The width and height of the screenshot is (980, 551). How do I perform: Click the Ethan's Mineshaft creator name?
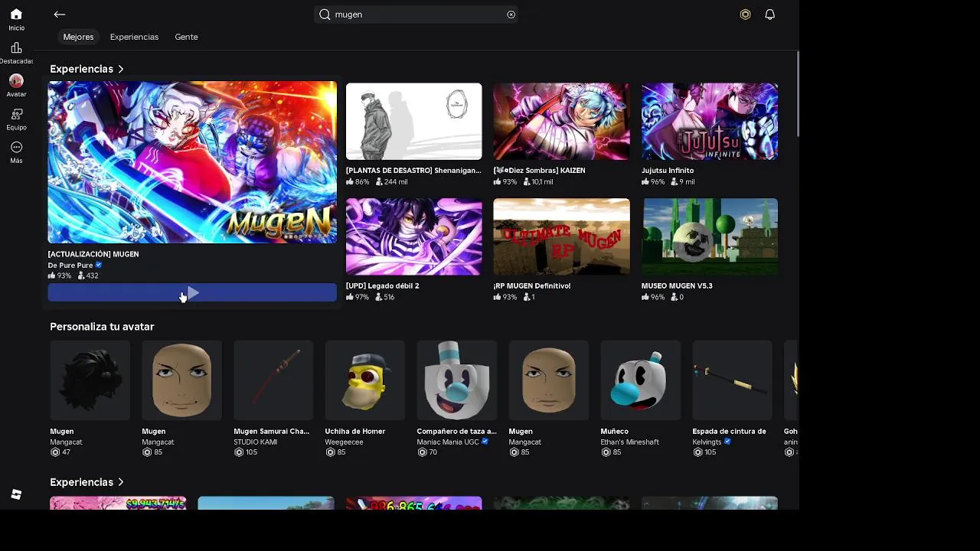tap(629, 442)
